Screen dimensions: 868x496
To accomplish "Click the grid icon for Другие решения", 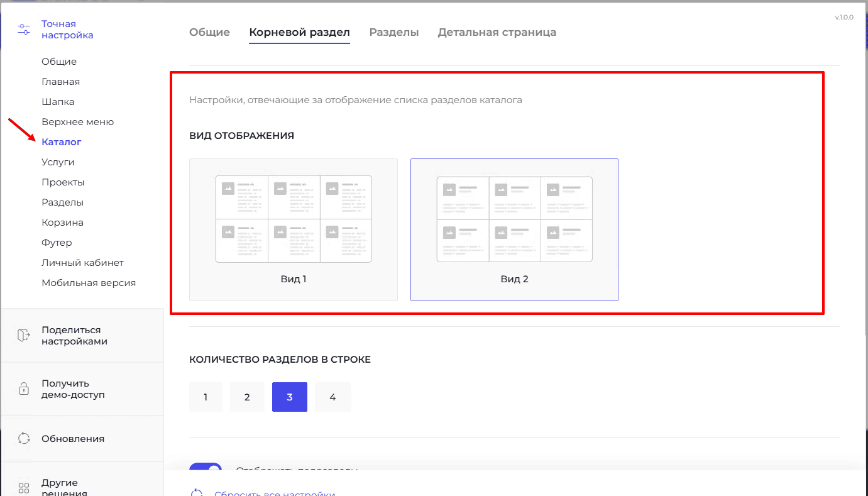I will pos(24,488).
